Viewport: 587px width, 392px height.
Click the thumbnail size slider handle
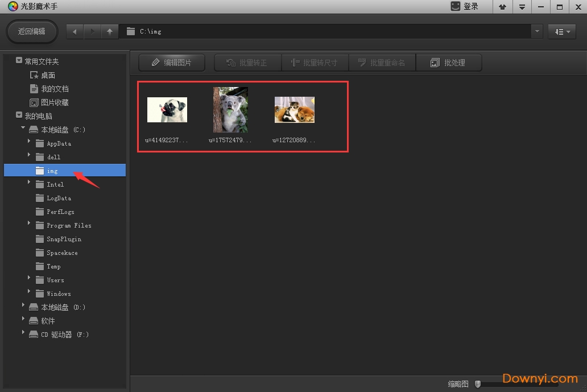pos(478,384)
